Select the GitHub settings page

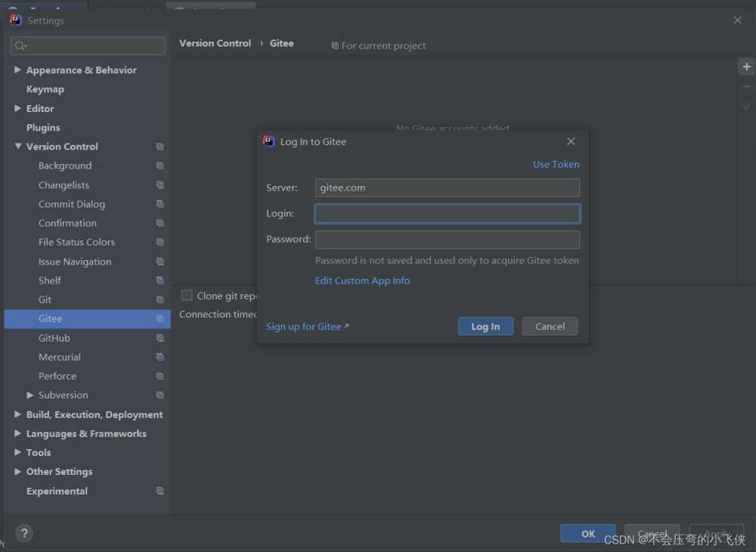click(x=54, y=339)
